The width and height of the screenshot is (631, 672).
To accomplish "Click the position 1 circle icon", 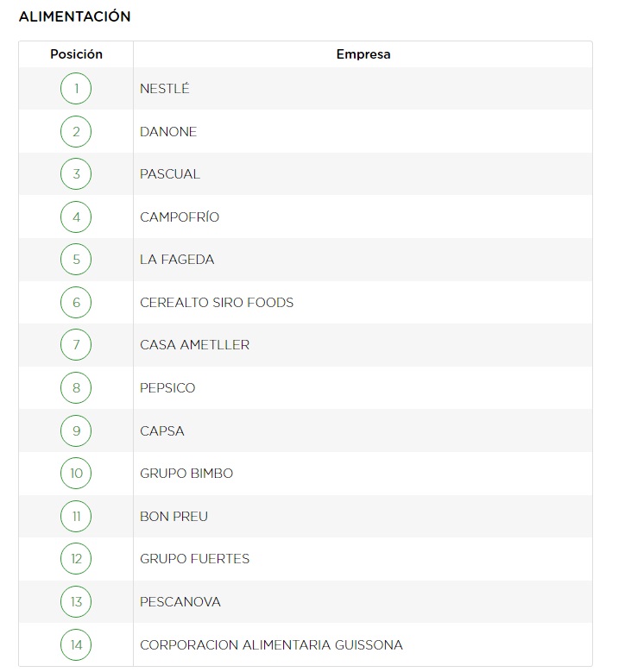I will (76, 89).
